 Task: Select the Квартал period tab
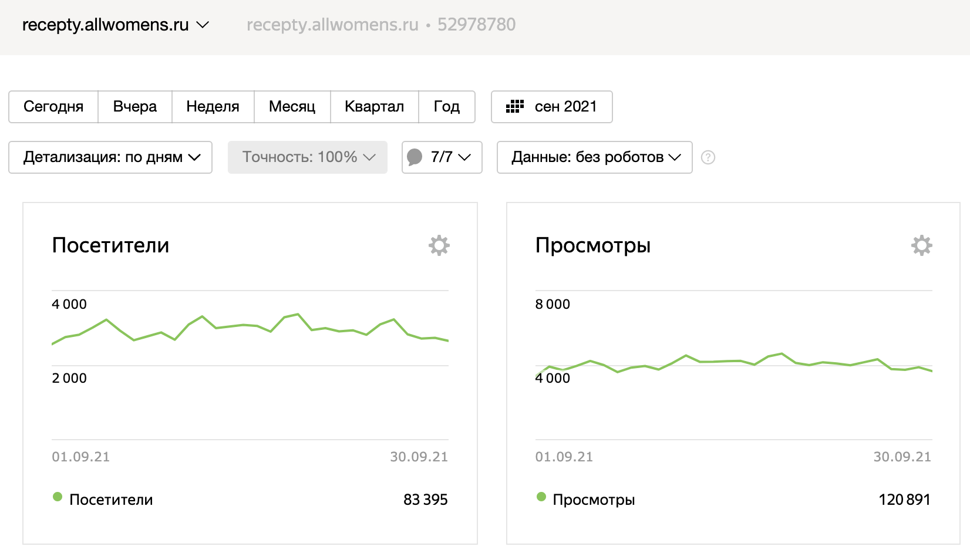tap(375, 107)
